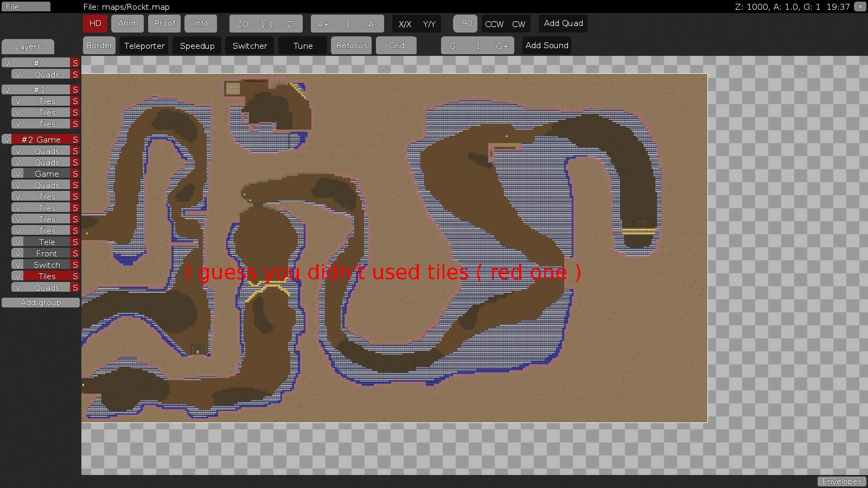This screenshot has height=488, width=868.
Task: Enable HD view in the toolbar
Action: click(x=95, y=23)
